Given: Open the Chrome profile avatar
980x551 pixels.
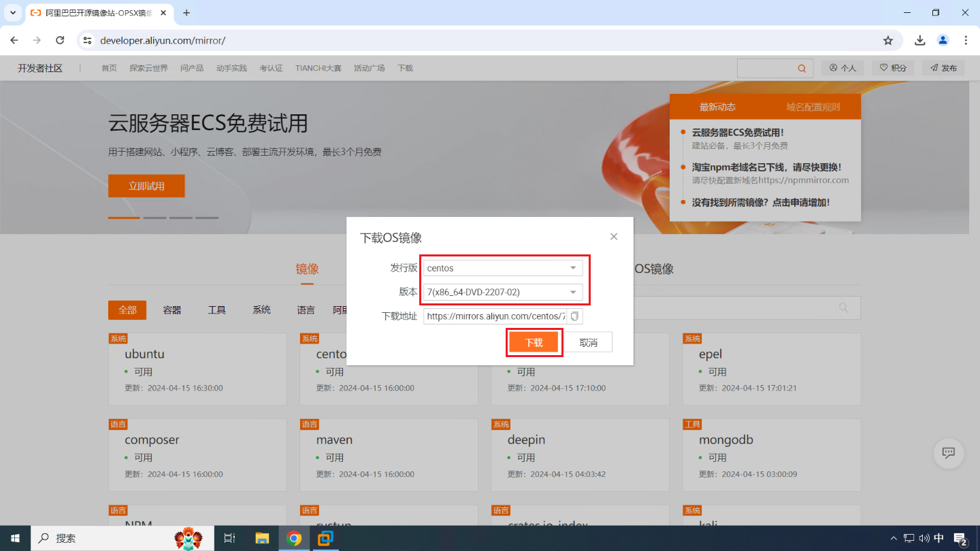Looking at the screenshot, I should tap(943, 40).
